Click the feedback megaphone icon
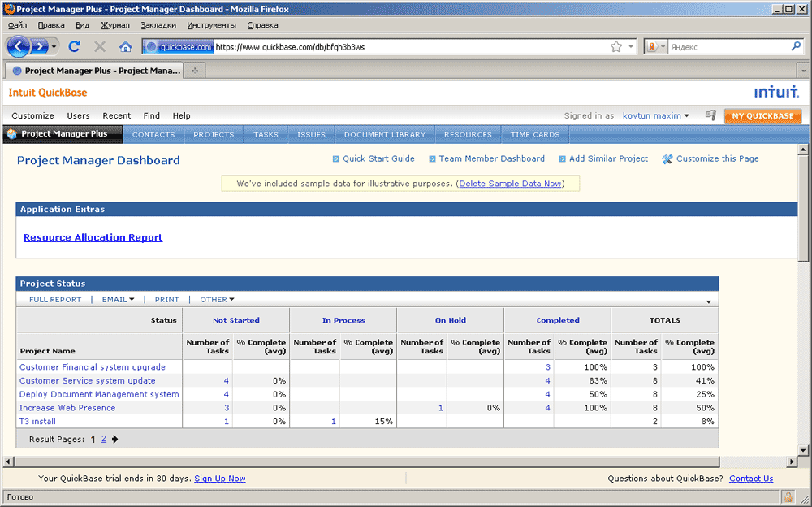The height and width of the screenshot is (507, 812). (x=711, y=115)
